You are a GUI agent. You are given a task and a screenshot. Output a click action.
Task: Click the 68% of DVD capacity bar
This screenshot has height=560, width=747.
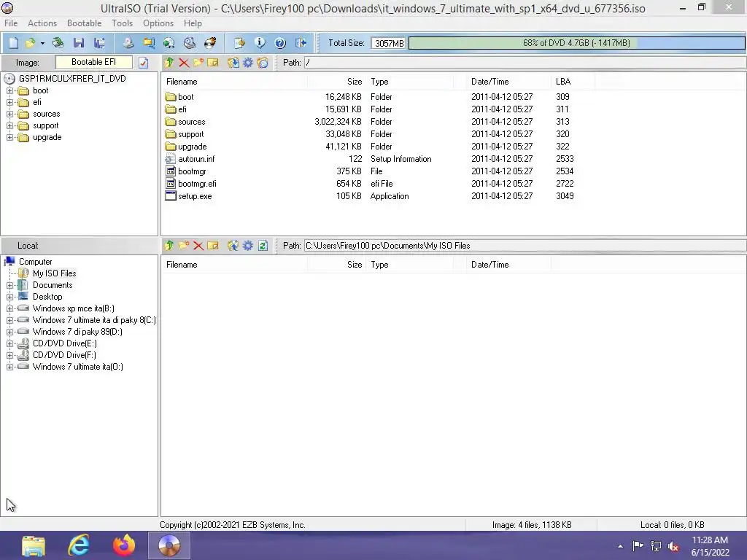(x=576, y=43)
